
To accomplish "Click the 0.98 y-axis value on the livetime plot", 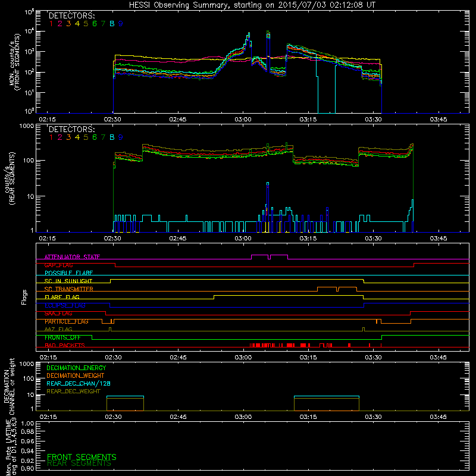I will click(x=27, y=432).
